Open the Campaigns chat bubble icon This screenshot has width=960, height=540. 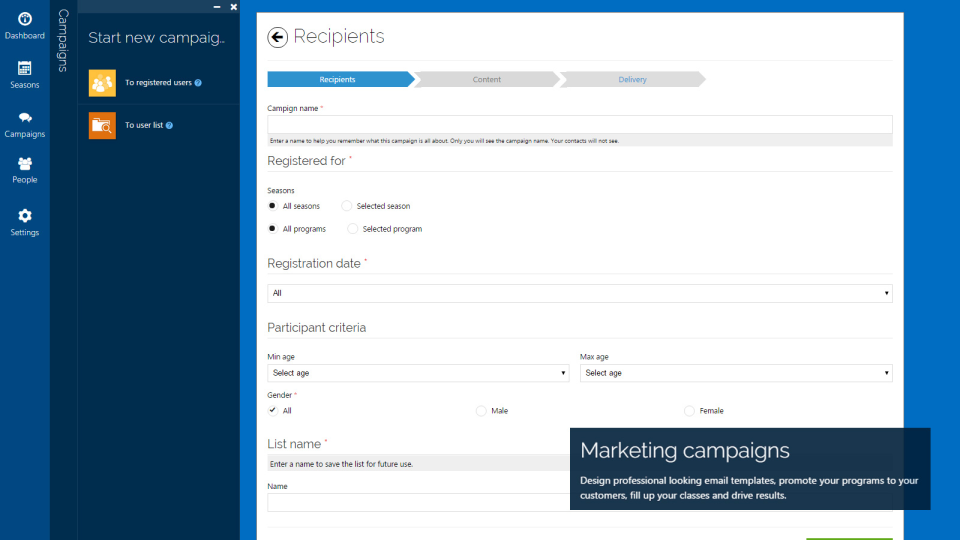tap(25, 117)
